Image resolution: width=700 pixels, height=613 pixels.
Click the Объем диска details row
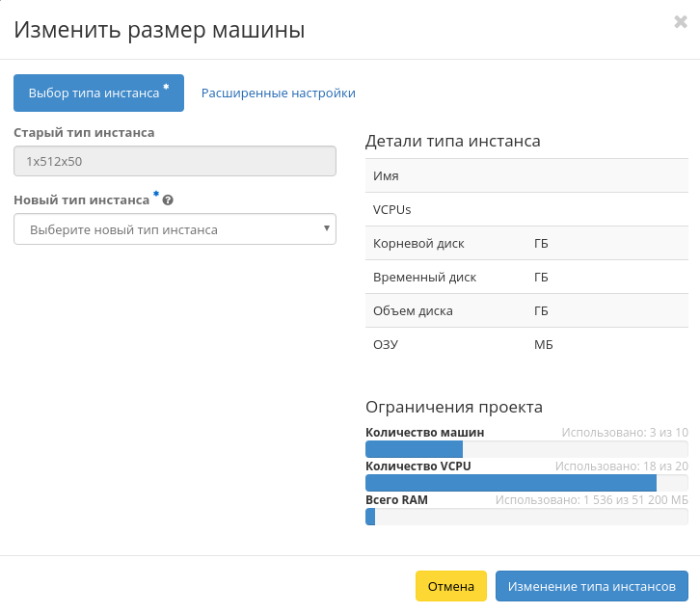526,311
